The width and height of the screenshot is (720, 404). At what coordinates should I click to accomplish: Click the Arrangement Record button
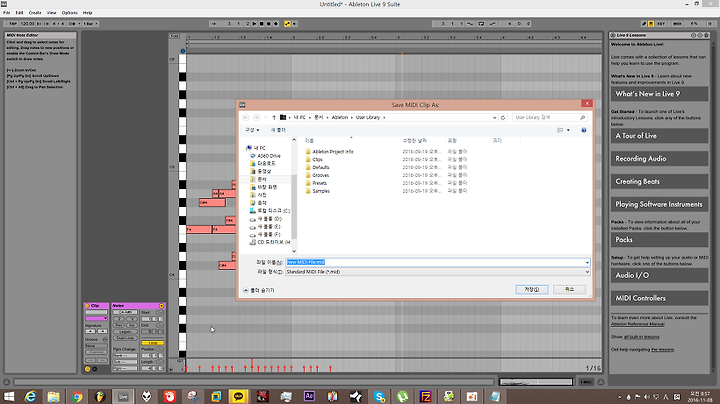(269, 24)
